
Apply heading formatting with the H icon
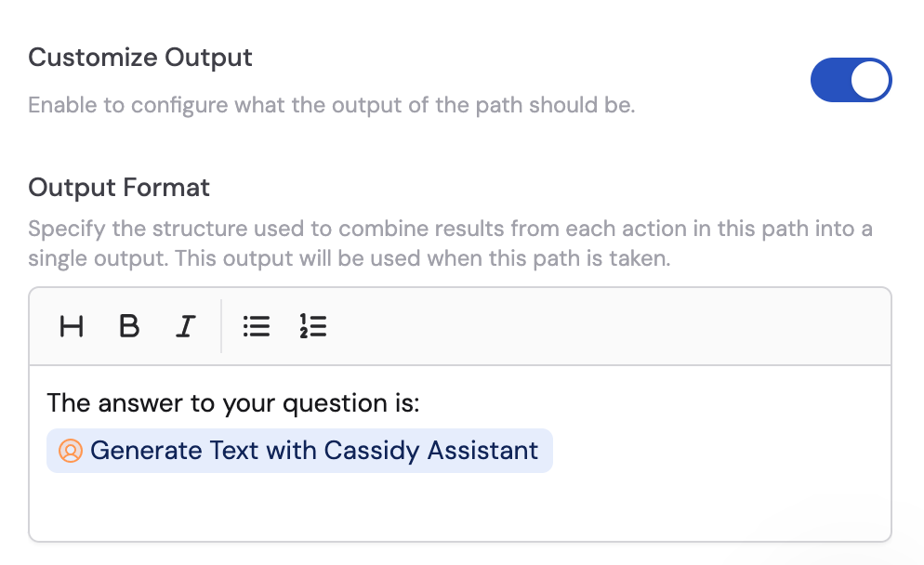click(71, 326)
